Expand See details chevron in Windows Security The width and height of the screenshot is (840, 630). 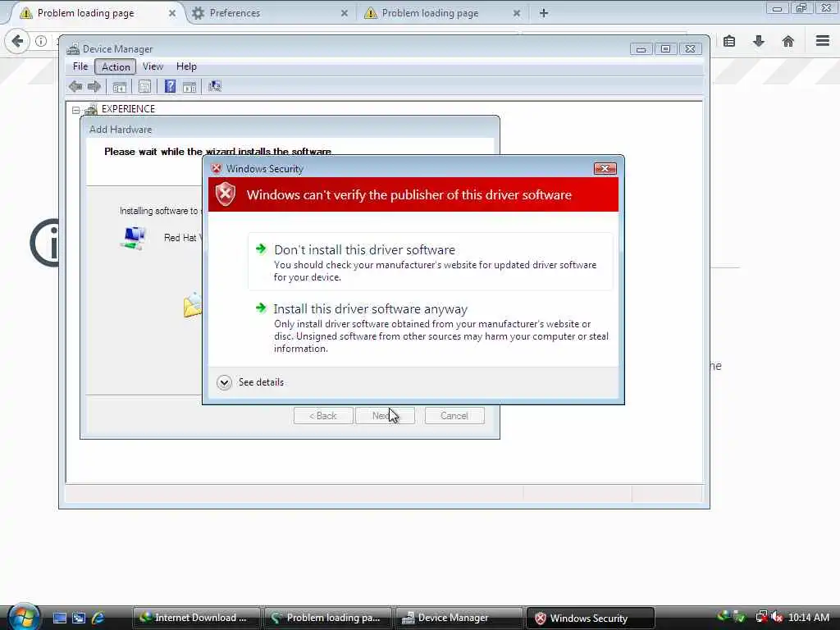click(x=224, y=382)
